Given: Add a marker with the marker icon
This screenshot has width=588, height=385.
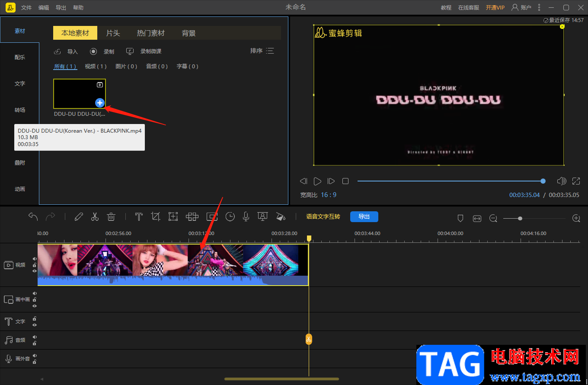Looking at the screenshot, I should point(460,219).
